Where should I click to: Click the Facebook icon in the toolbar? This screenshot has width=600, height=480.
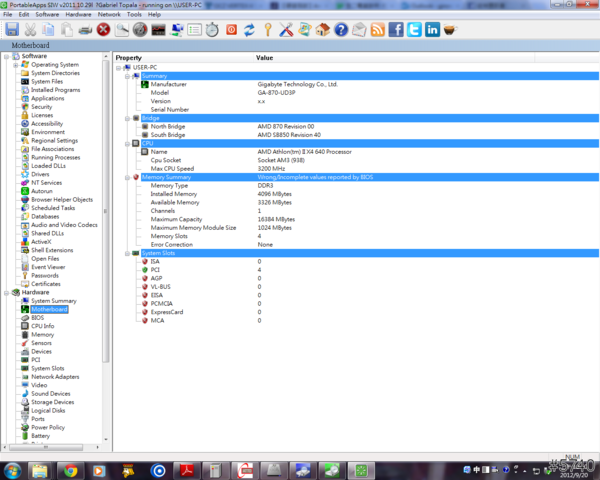(x=395, y=30)
